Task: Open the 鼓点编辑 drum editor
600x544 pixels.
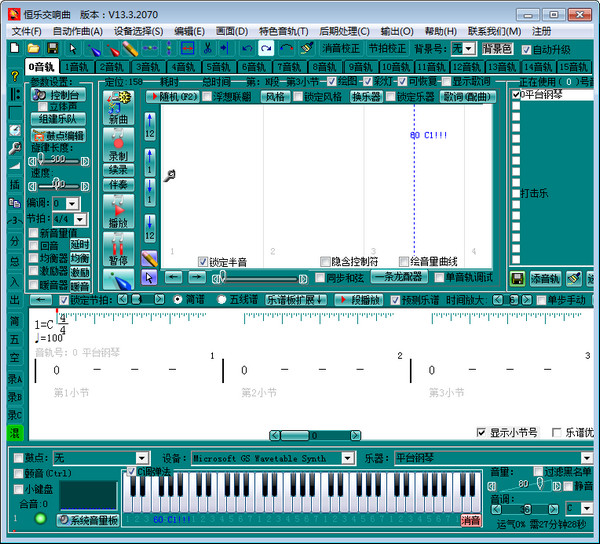Action: 57,135
